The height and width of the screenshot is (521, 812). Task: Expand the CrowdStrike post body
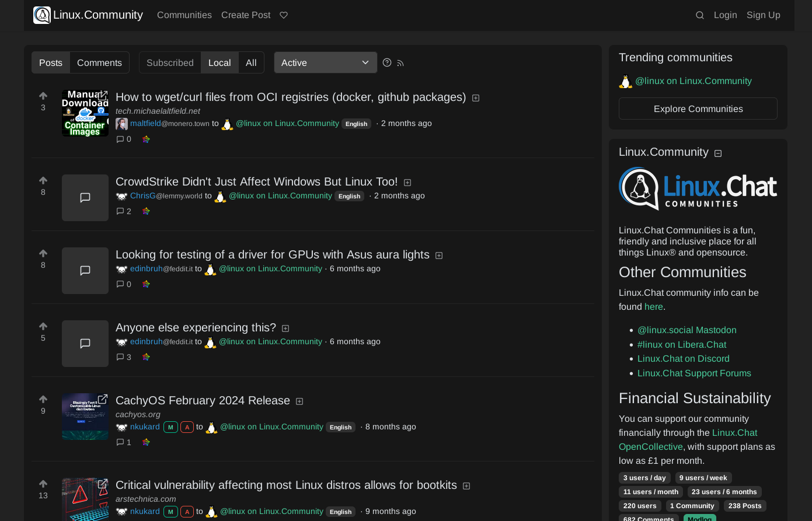[x=407, y=183]
